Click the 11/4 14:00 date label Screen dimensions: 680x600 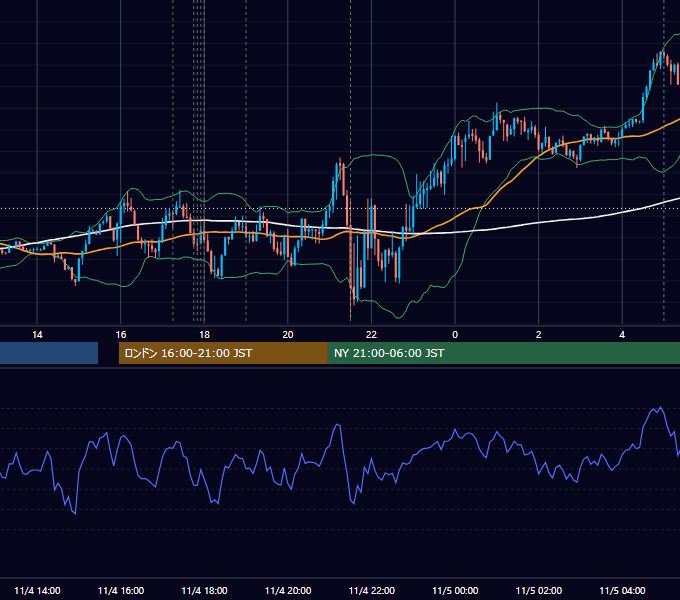point(37,590)
